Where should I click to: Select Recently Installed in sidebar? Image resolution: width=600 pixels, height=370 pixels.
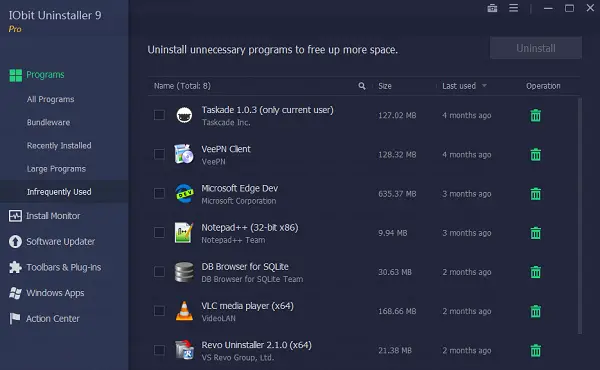point(59,146)
